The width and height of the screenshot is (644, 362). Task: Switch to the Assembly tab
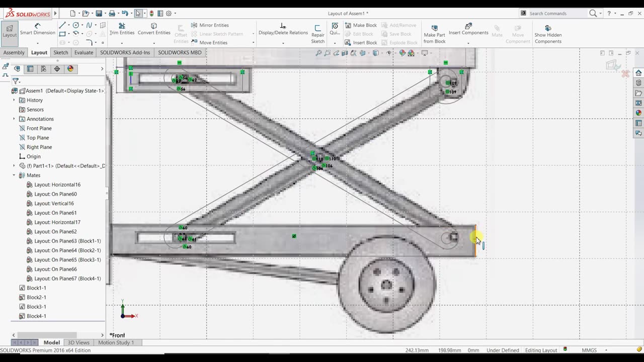[x=14, y=52]
